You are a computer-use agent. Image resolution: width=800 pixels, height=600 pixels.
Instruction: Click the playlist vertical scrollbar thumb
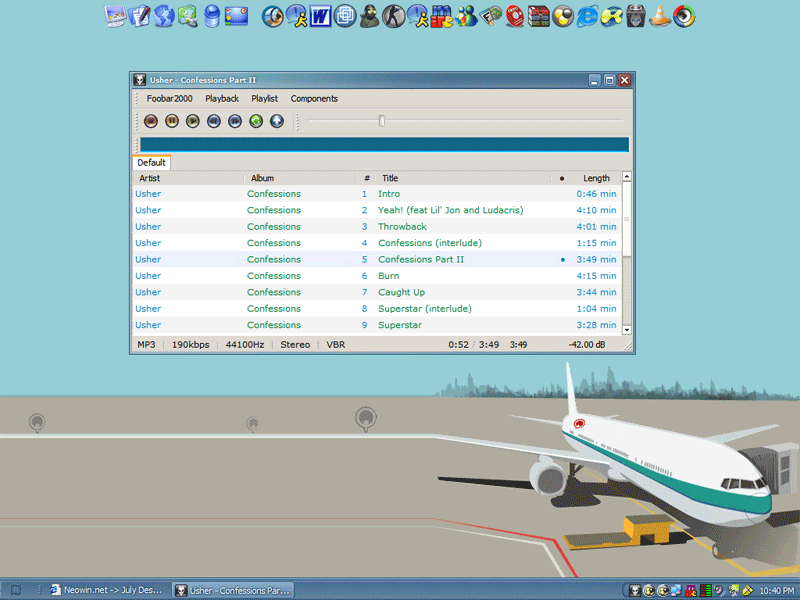[627, 219]
